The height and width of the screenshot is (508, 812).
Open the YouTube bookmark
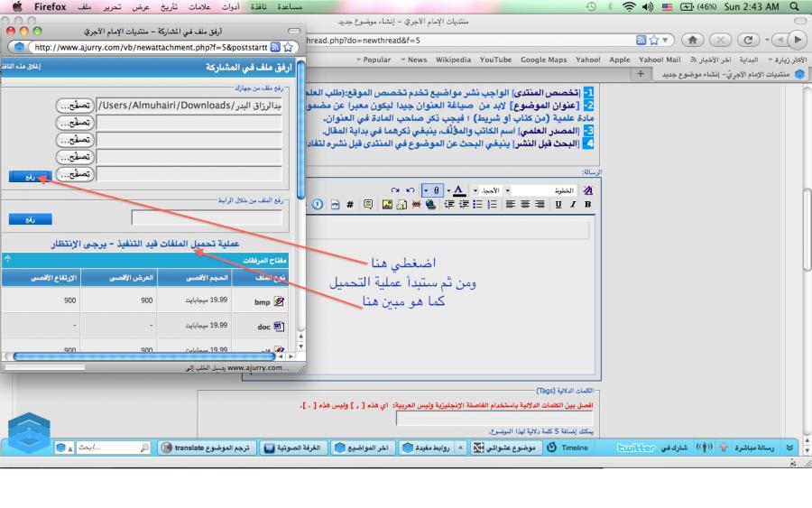pyautogui.click(x=495, y=60)
